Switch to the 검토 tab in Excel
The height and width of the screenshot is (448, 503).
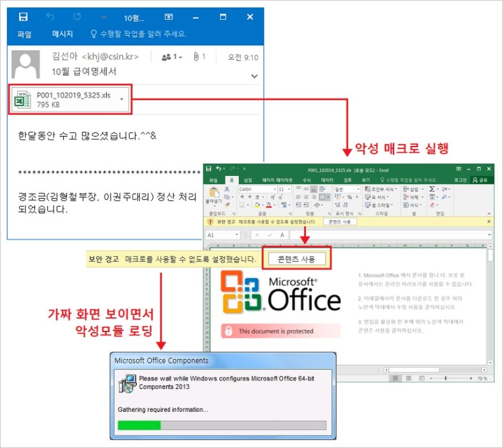click(348, 180)
